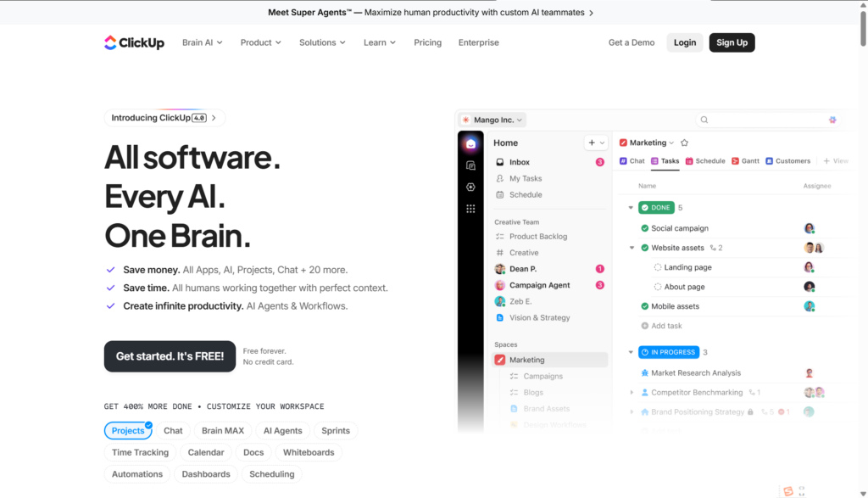Viewport: 868px width, 498px height.
Task: Click Zeb E. avatar
Action: tap(500, 301)
